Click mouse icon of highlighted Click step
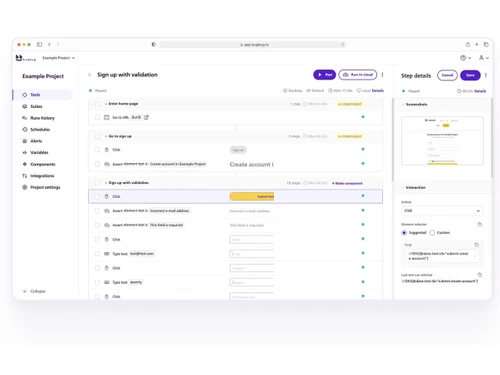Image resolution: width=500 pixels, height=375 pixels. click(107, 197)
